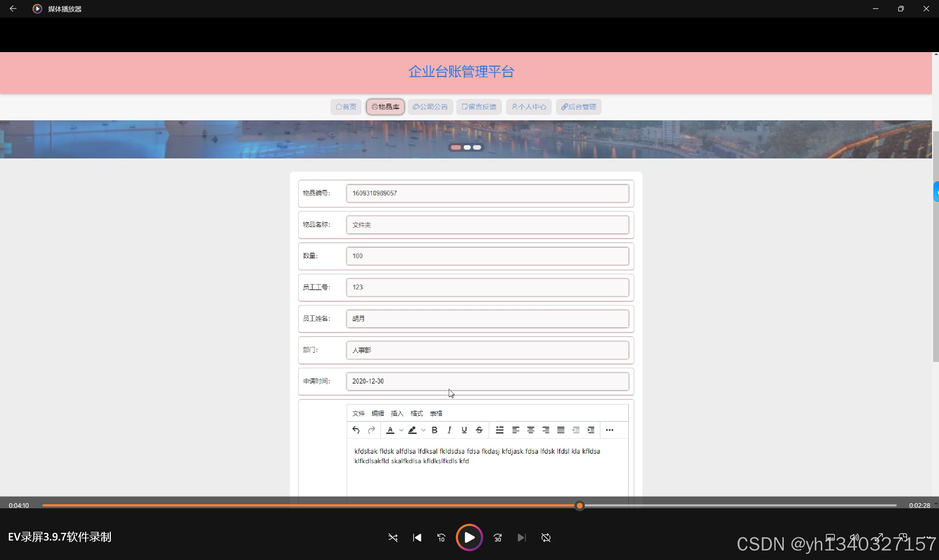Center align text in editor toolbar
Viewport: 939px width, 560px height.
(531, 430)
